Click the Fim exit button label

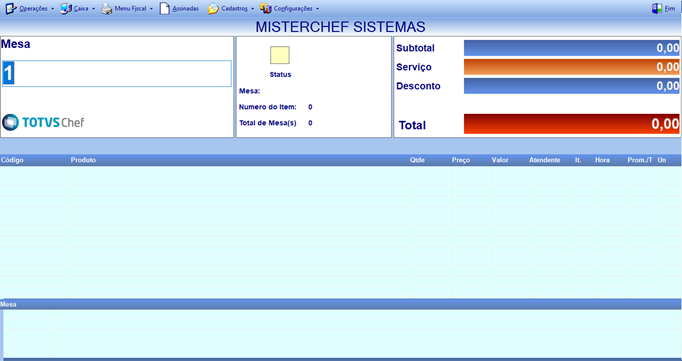pos(670,9)
